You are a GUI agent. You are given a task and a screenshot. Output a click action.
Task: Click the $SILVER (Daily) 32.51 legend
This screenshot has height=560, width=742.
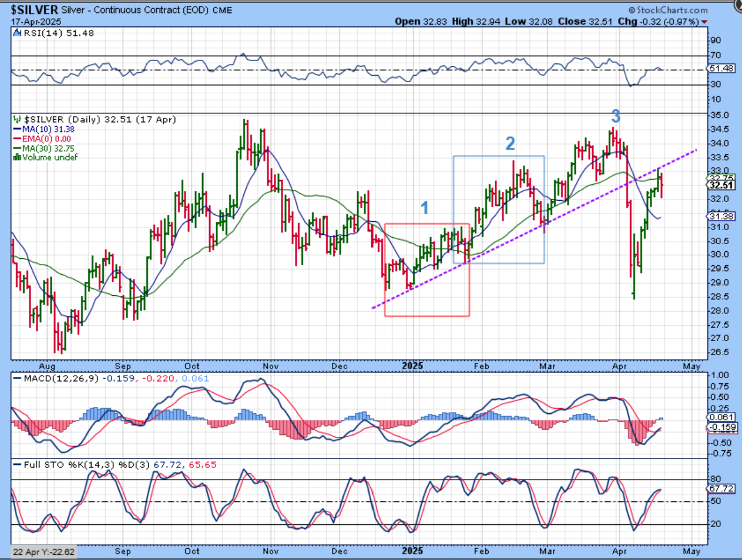[100, 119]
